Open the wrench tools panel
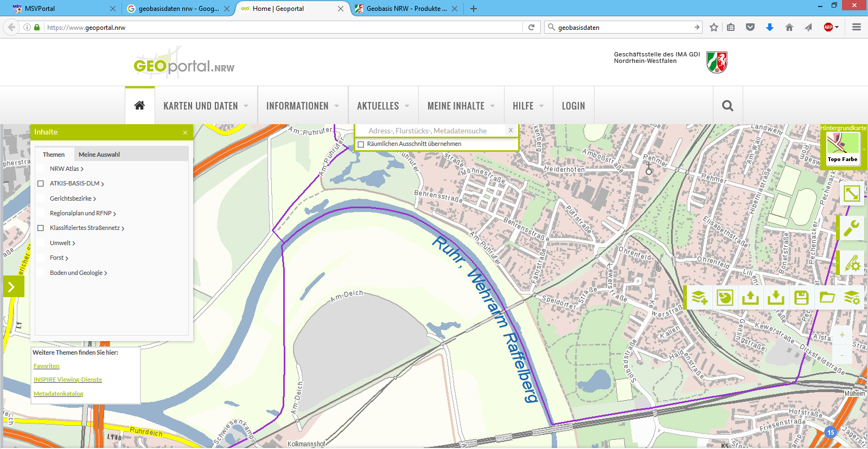Screen dimensions: 868x449 (851, 228)
